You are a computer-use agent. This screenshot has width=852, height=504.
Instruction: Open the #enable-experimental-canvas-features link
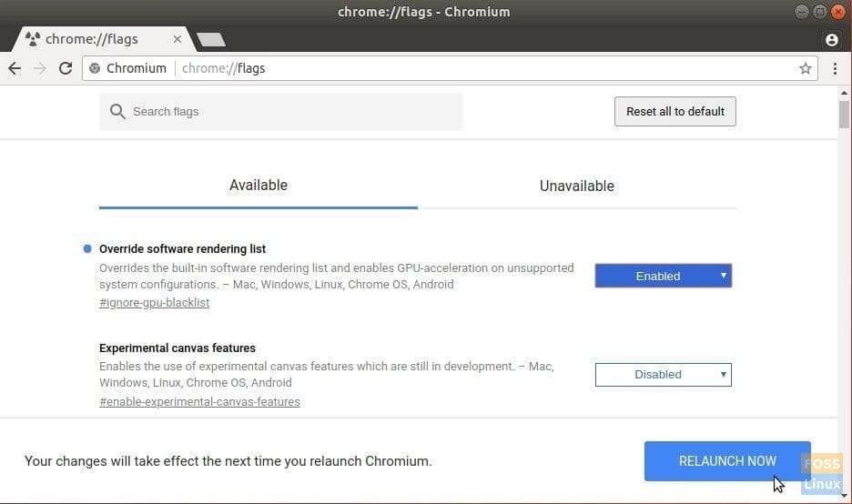pyautogui.click(x=199, y=402)
